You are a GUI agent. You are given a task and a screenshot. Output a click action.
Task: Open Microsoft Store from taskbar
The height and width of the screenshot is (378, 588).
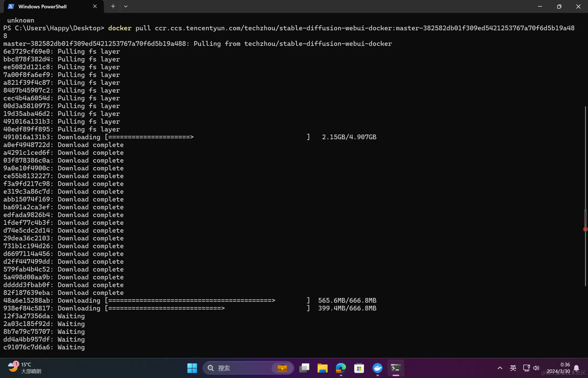click(x=359, y=368)
